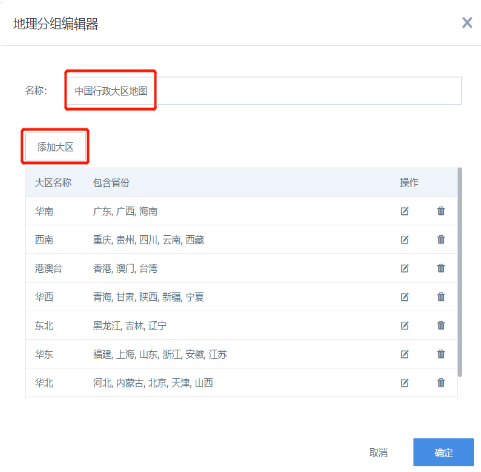Cancel the dialog via 取消
481x472 pixels.
(378, 452)
